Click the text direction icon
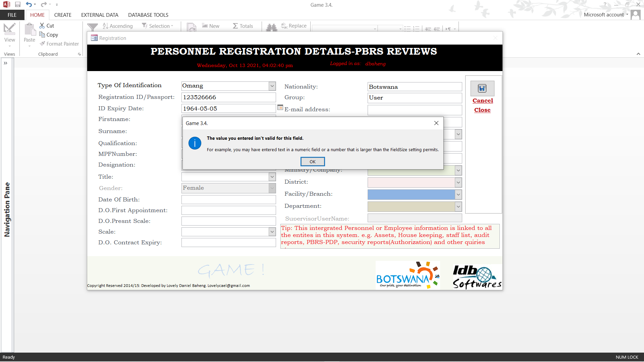This screenshot has height=362, width=644. [x=448, y=29]
